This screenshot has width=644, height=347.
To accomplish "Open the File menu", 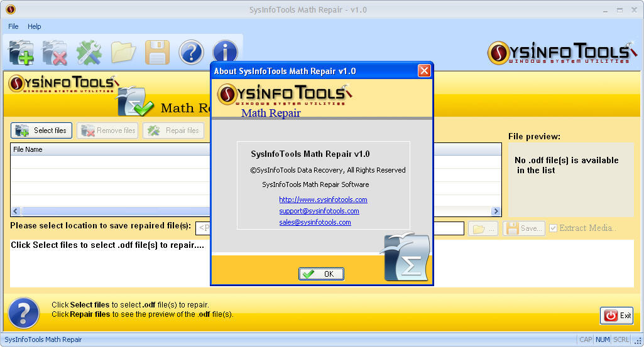I will click(13, 26).
